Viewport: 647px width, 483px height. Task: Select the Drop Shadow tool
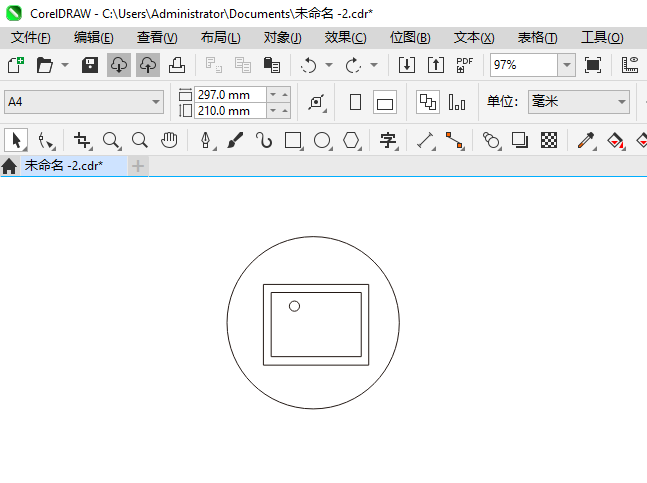click(x=520, y=140)
